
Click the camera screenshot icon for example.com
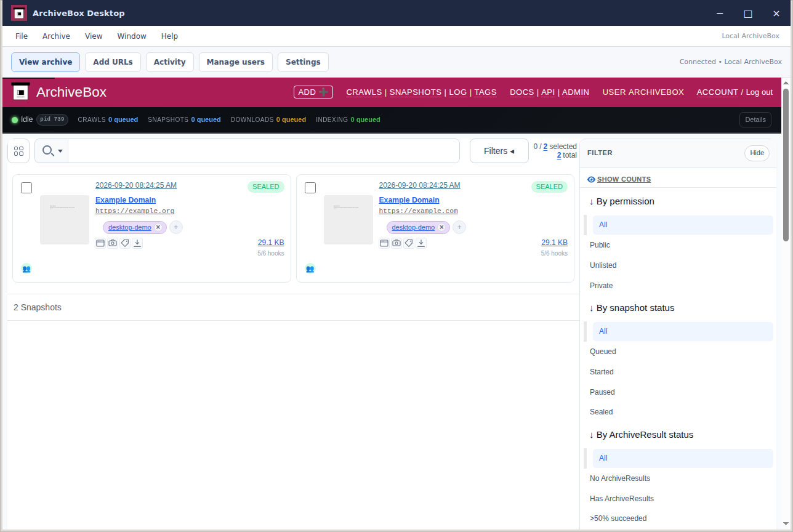(396, 243)
